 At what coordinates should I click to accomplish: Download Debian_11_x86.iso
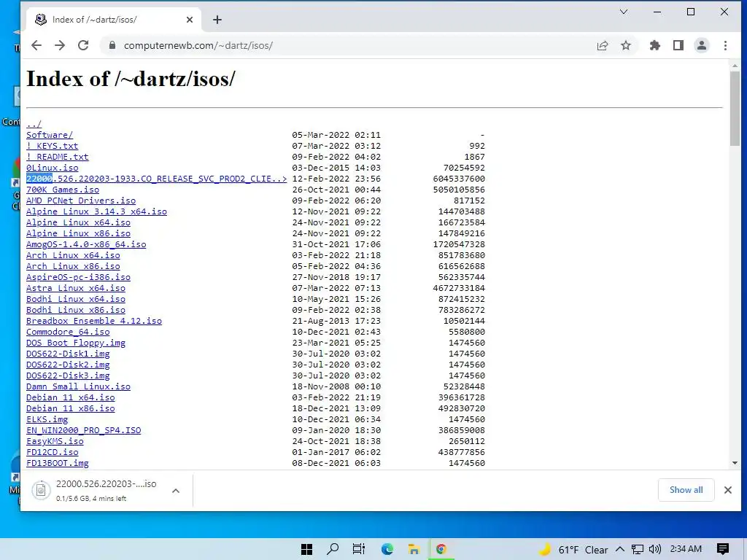pos(71,408)
